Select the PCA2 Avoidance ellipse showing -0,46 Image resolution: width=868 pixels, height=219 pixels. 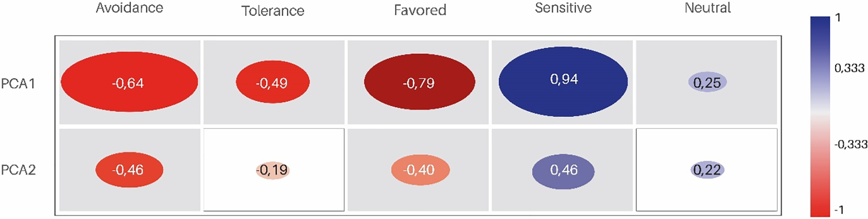[x=129, y=170]
